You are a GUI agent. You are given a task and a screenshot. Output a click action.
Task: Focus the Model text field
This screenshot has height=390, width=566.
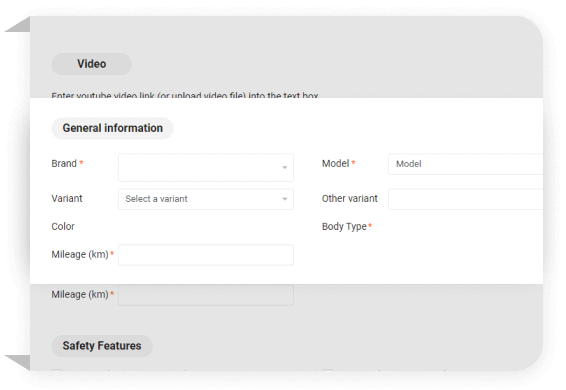[x=466, y=164]
